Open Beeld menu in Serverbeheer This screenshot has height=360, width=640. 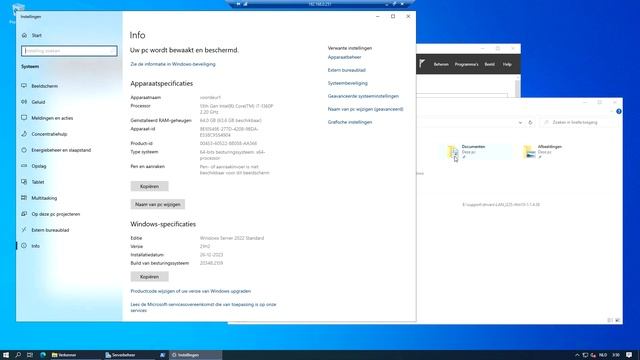point(489,64)
